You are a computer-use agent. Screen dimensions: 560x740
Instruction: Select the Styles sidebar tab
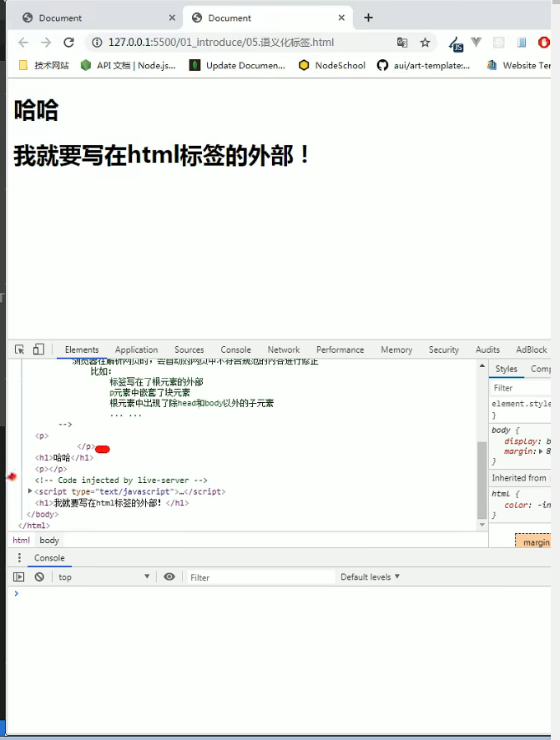(x=507, y=369)
